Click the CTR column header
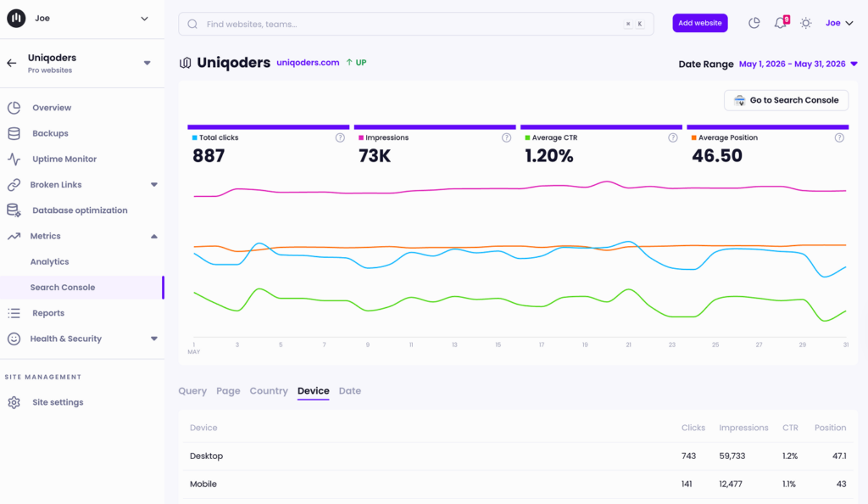The width and height of the screenshot is (868, 504). click(x=790, y=428)
